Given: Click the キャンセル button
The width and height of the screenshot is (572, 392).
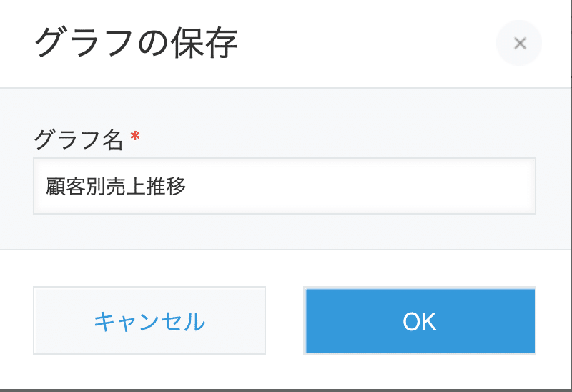Looking at the screenshot, I should click(x=149, y=321).
